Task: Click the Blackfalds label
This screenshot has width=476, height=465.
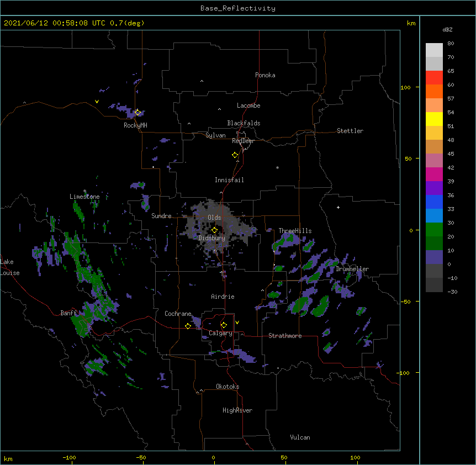Action: 244,123
